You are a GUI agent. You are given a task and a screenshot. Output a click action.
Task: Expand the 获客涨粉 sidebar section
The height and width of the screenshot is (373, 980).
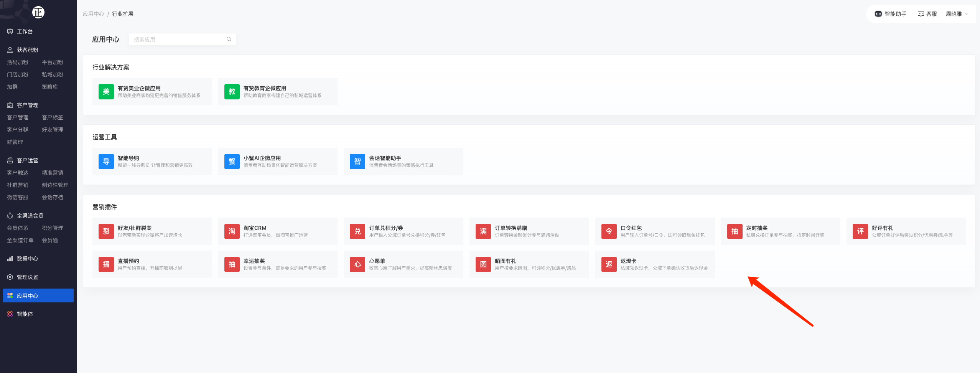(x=27, y=50)
